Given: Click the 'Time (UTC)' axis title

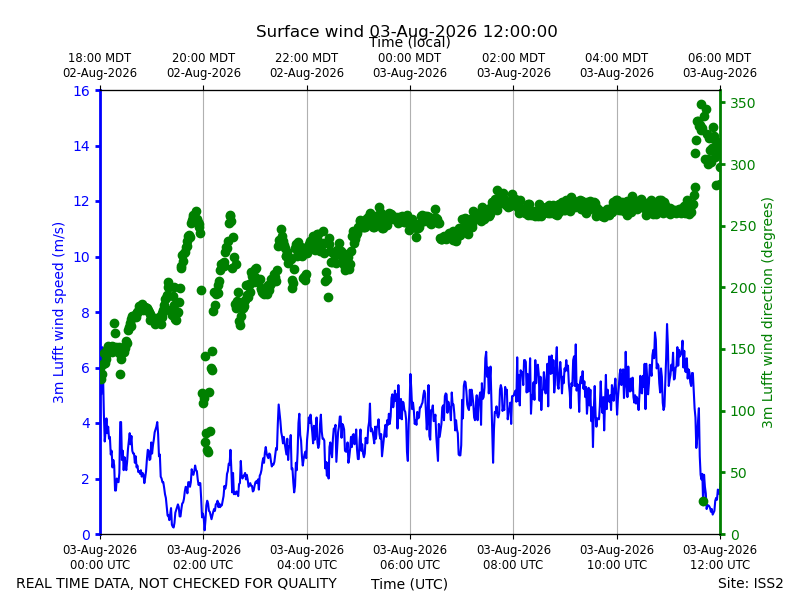Looking at the screenshot, I should (x=409, y=584).
